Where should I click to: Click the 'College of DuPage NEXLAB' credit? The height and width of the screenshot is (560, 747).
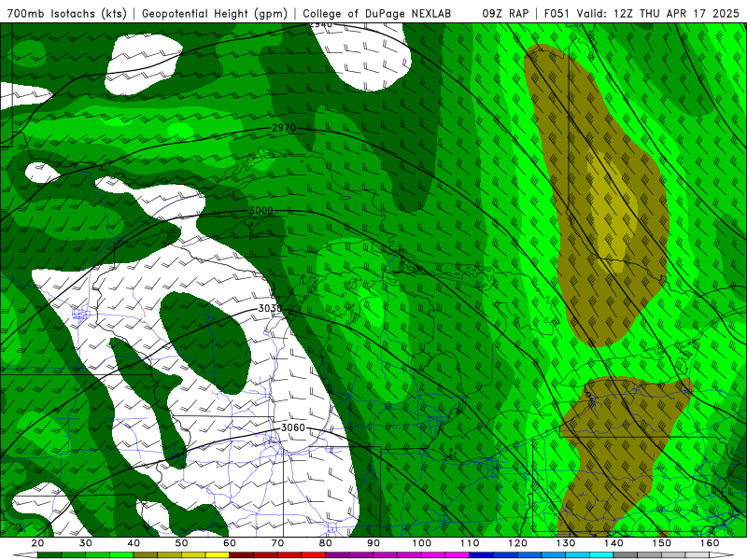376,13
